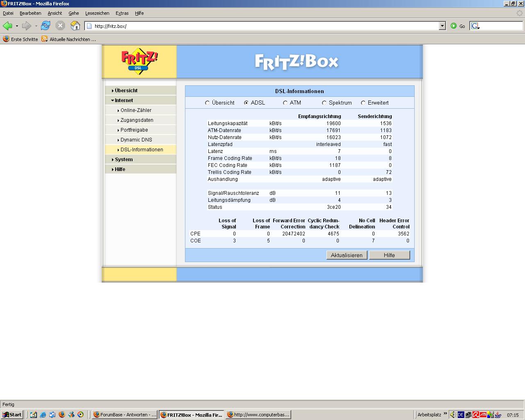The image size is (525, 420).
Task: Select the Spektrum radio button
Action: click(x=324, y=103)
